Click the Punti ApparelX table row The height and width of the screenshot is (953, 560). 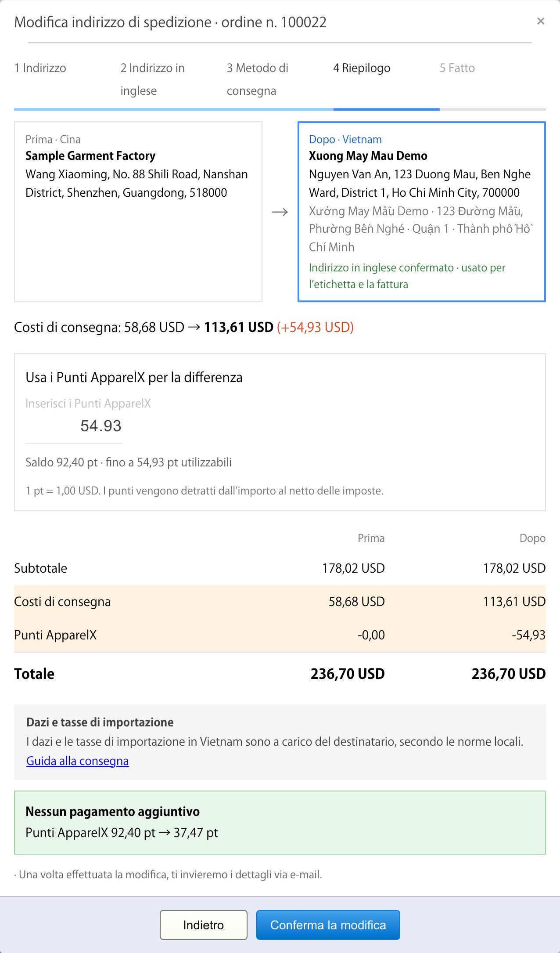tap(280, 635)
